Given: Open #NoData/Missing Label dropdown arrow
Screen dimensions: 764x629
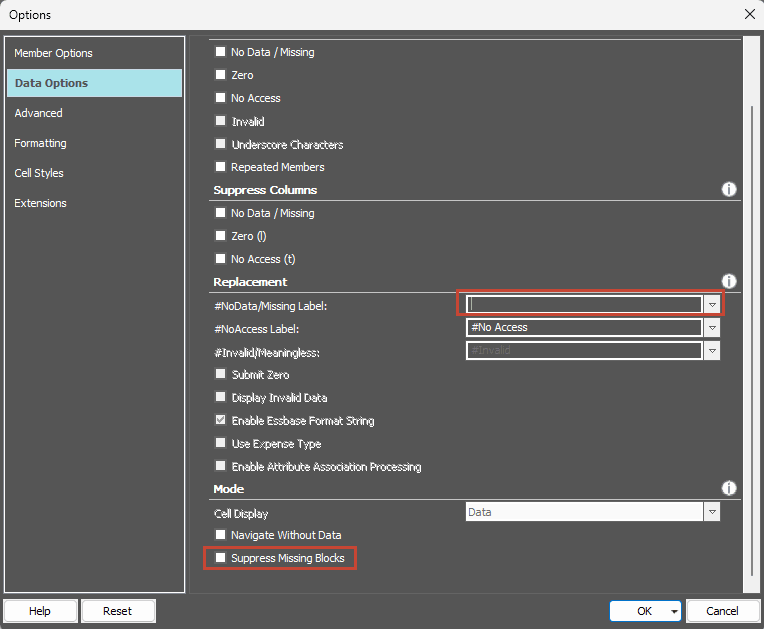Looking at the screenshot, I should [712, 305].
